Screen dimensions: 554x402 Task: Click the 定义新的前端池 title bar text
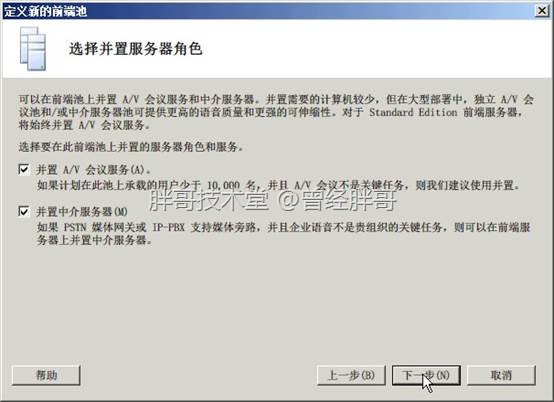point(45,11)
